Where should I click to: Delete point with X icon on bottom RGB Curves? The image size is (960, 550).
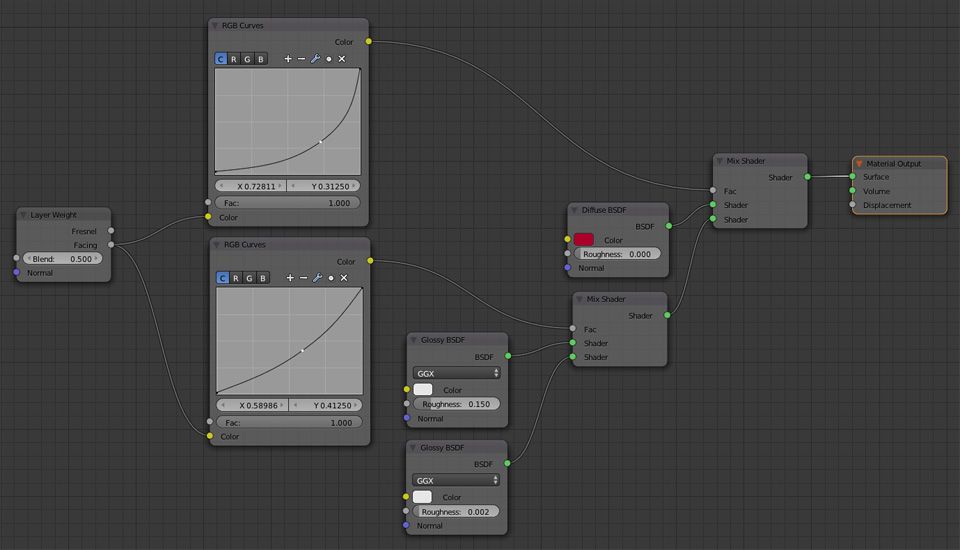pyautogui.click(x=343, y=277)
